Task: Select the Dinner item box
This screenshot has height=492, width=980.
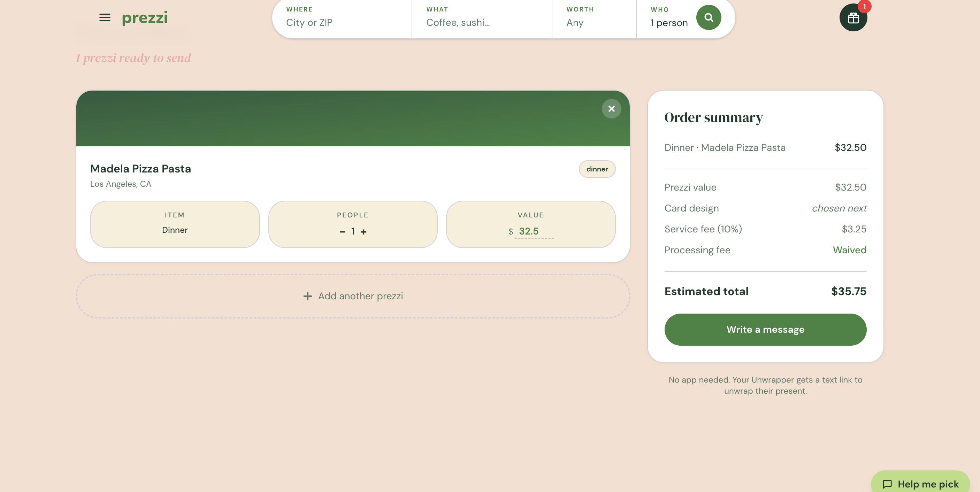Action: [x=175, y=224]
